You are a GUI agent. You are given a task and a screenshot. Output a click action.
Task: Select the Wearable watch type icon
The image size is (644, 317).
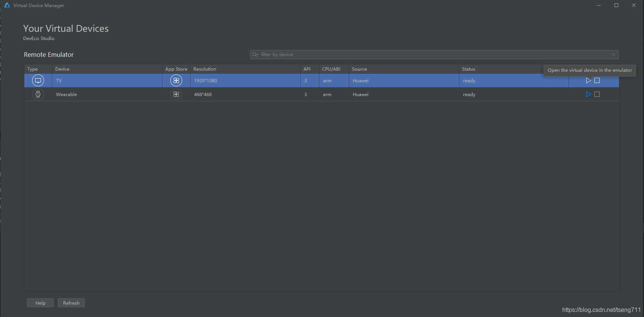click(x=38, y=94)
